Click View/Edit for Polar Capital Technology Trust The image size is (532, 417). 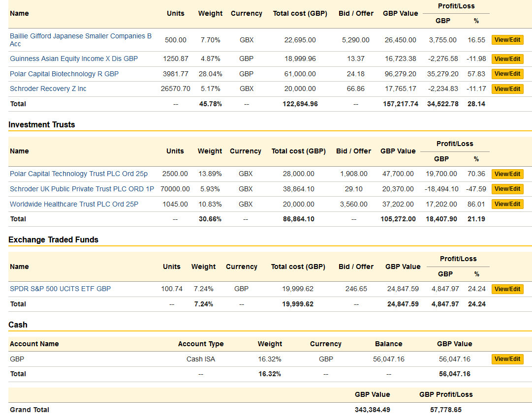[x=507, y=174]
